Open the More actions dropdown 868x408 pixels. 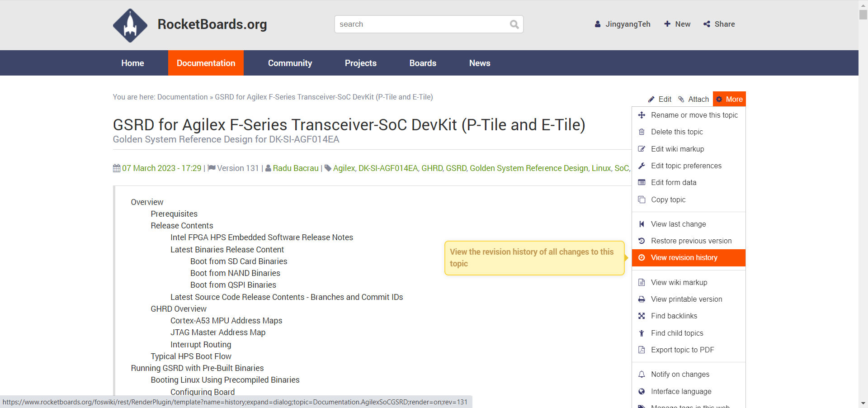729,100
